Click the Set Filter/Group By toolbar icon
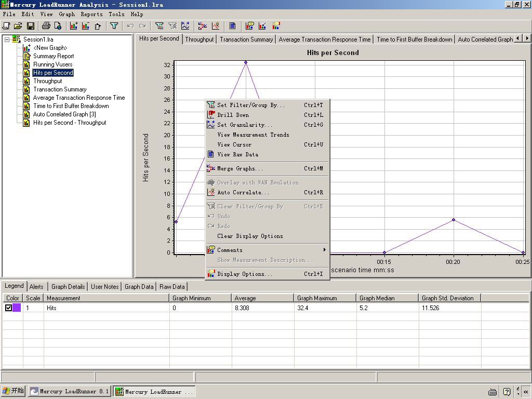This screenshot has height=399, width=532. click(159, 26)
